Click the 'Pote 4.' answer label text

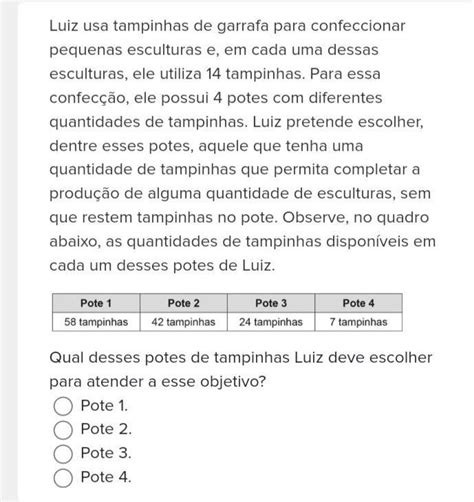point(106,477)
